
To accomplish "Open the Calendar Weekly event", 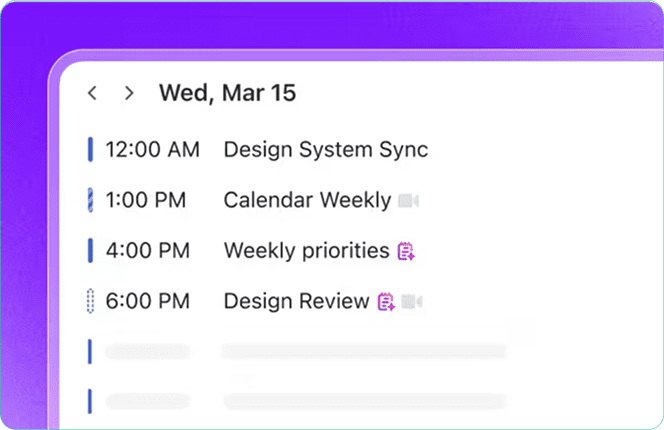I will click(x=307, y=200).
